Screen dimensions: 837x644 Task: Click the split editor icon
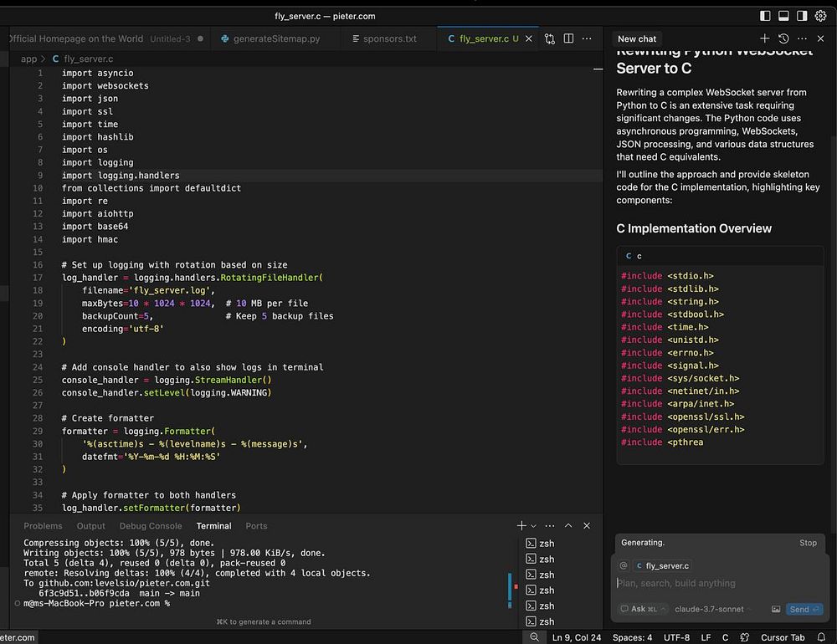(x=568, y=38)
